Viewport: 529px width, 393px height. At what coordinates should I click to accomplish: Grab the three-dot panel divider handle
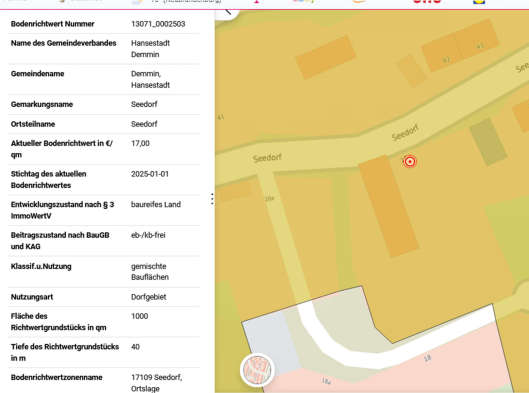212,199
